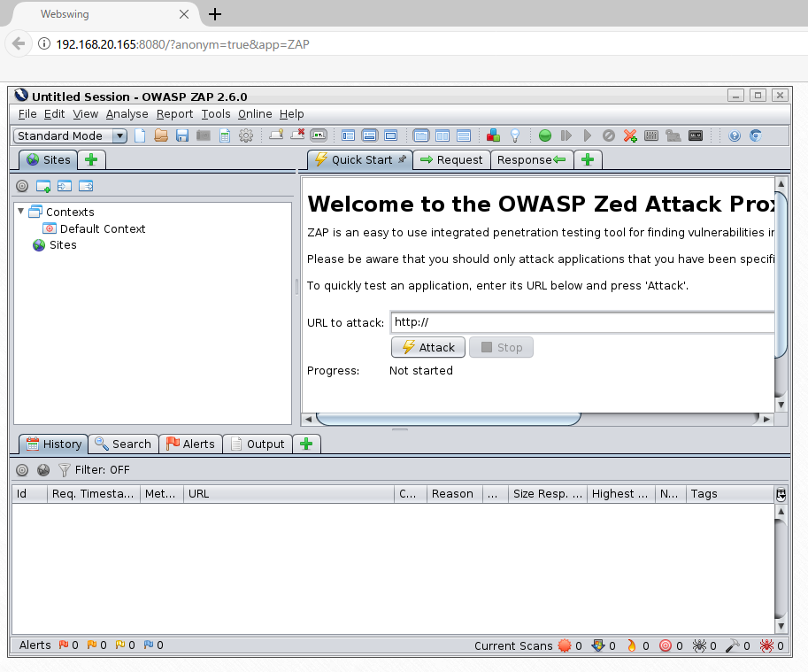Click the New Context icon
The image size is (808, 672).
pyautogui.click(x=43, y=186)
